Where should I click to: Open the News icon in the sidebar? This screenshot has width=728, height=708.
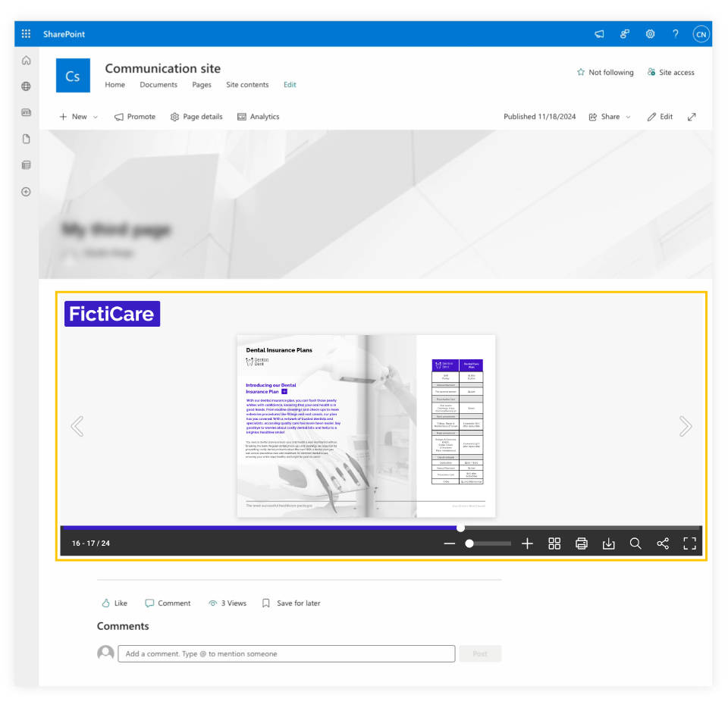tap(26, 112)
